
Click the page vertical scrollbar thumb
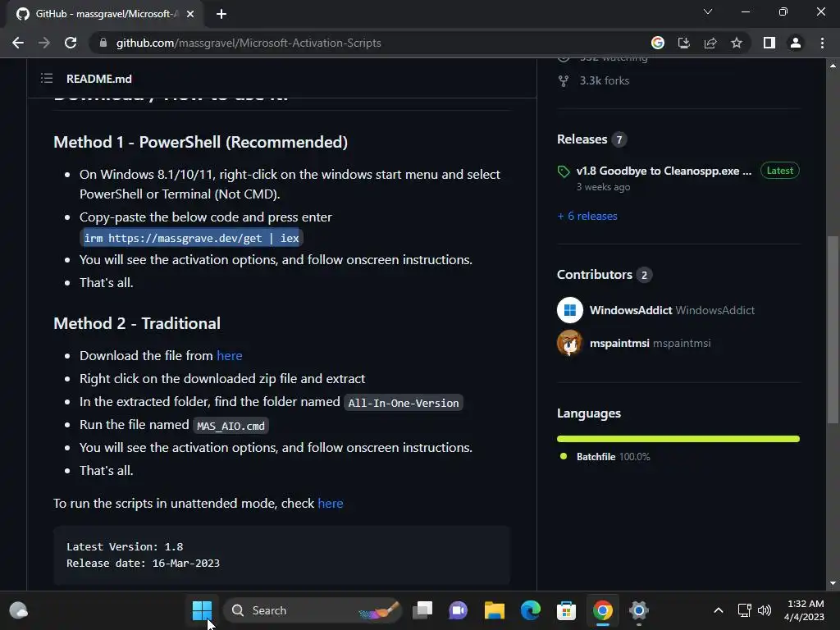tap(833, 330)
